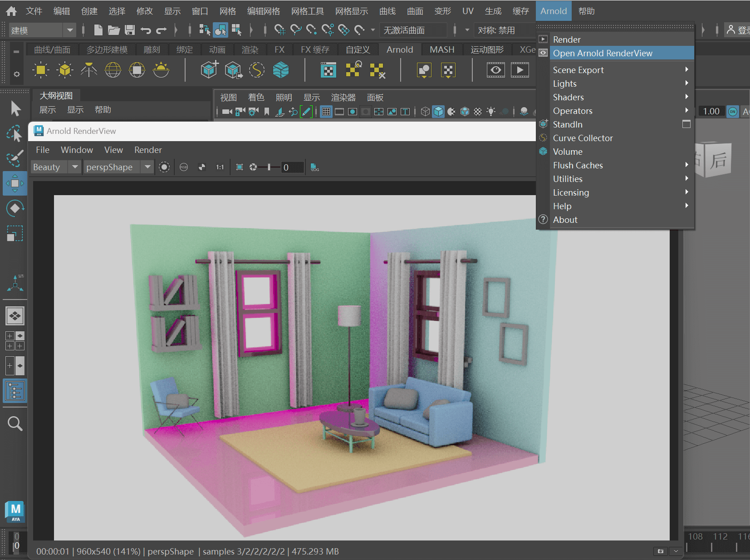Open the RenderView log window icon
This screenshot has height=560, width=750.
[x=315, y=167]
